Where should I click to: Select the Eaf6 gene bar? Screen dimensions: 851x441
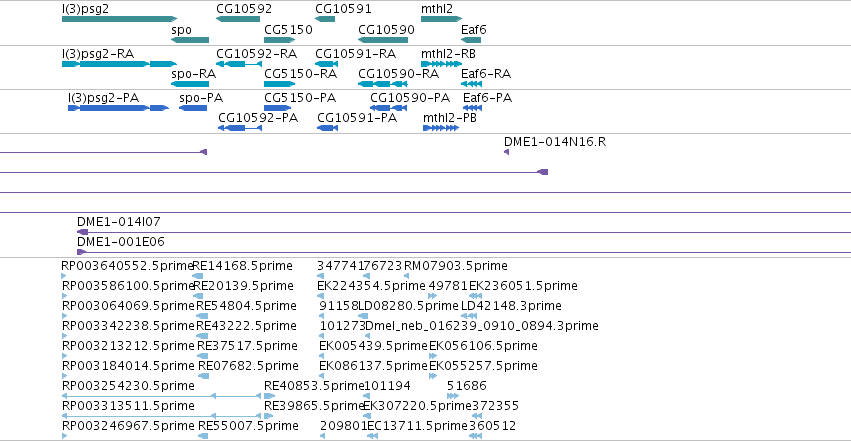tap(471, 40)
